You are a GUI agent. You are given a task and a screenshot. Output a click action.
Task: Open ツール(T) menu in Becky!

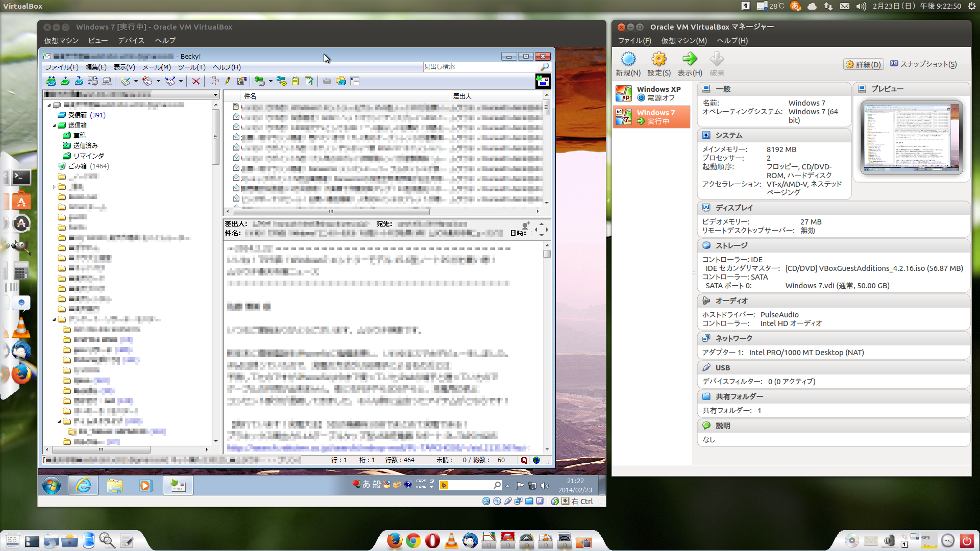pos(191,67)
